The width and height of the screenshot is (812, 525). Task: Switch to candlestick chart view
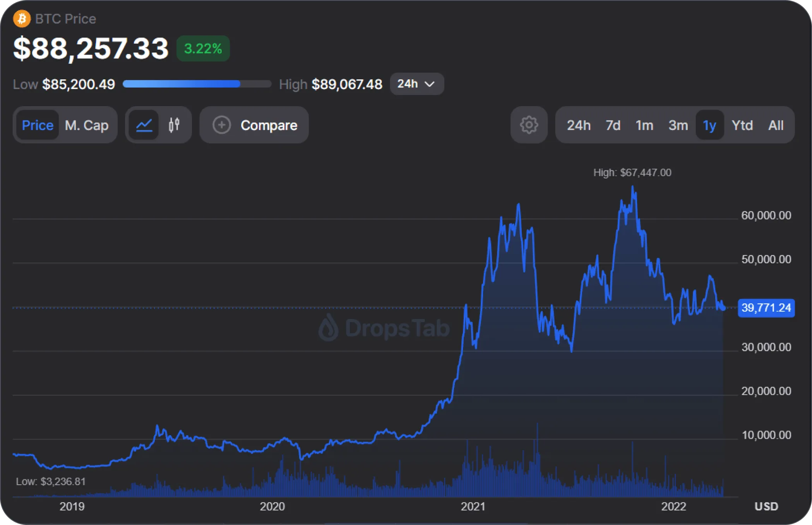pos(174,125)
